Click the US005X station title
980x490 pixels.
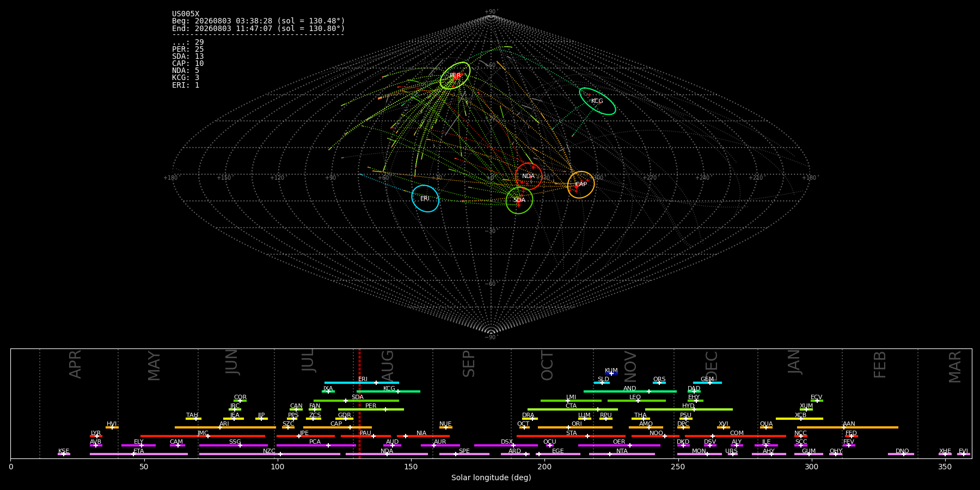(x=186, y=14)
